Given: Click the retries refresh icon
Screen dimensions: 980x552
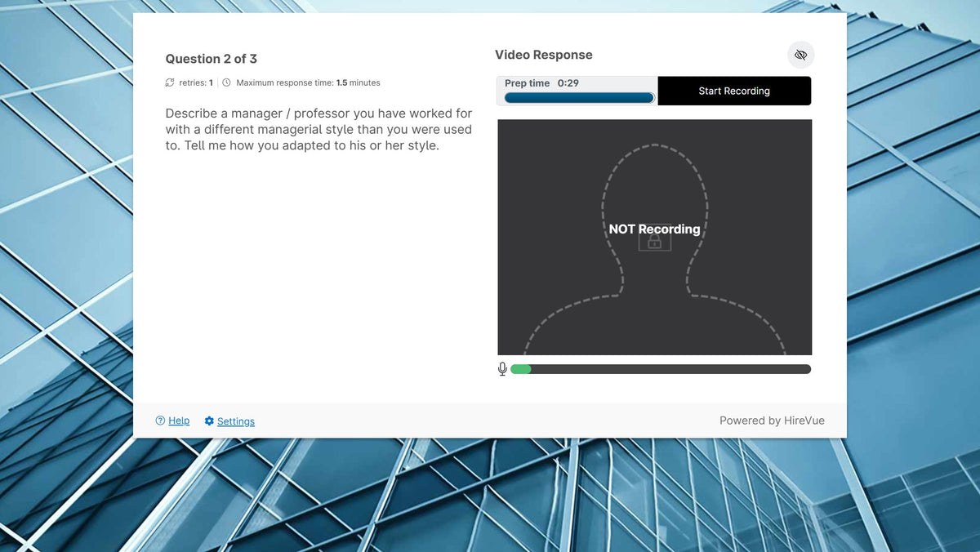Looking at the screenshot, I should click(170, 82).
